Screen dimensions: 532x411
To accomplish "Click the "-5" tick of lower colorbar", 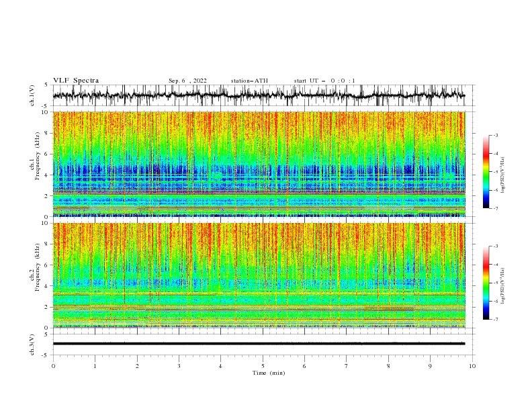I will [x=495, y=283].
